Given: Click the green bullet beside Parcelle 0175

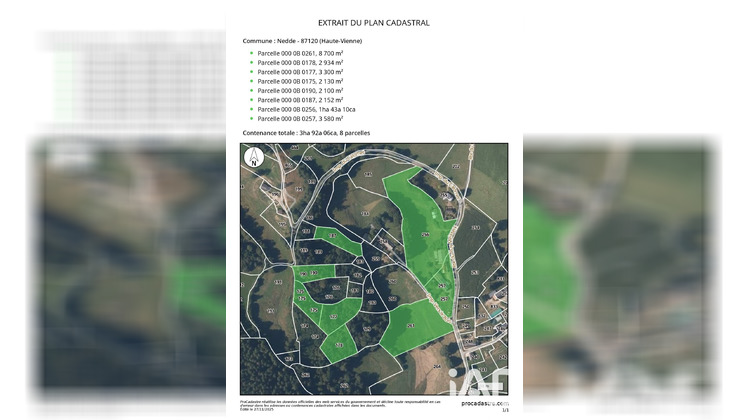Looking at the screenshot, I should [x=250, y=81].
